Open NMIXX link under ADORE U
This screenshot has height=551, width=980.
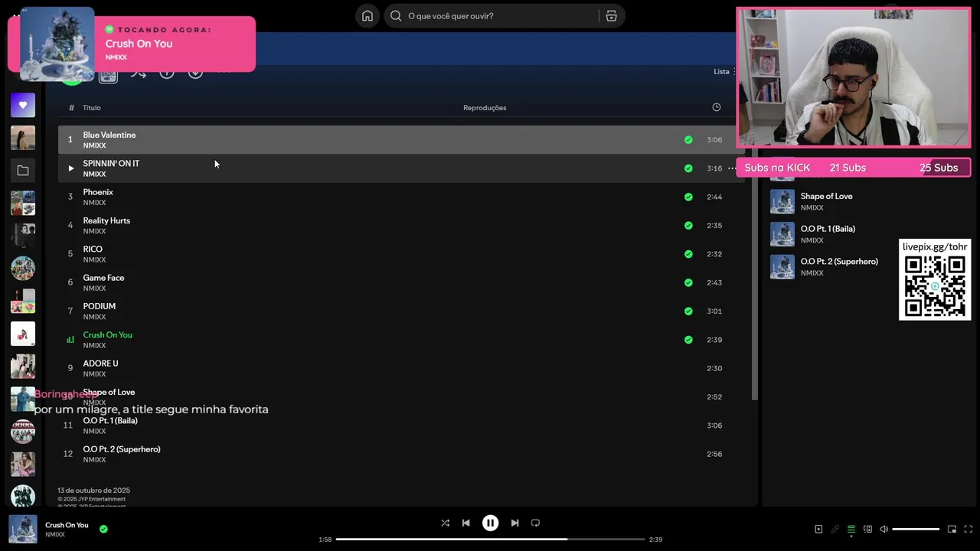coord(94,374)
